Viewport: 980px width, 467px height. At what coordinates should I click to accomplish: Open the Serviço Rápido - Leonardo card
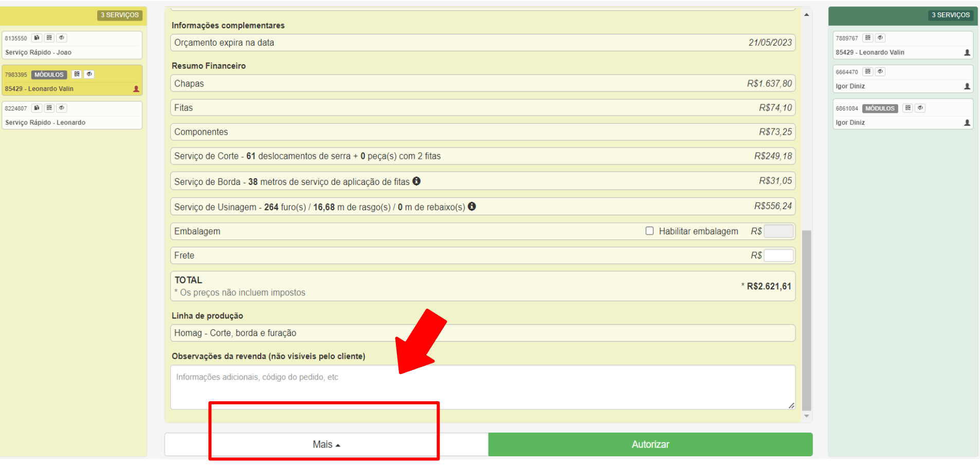72,115
